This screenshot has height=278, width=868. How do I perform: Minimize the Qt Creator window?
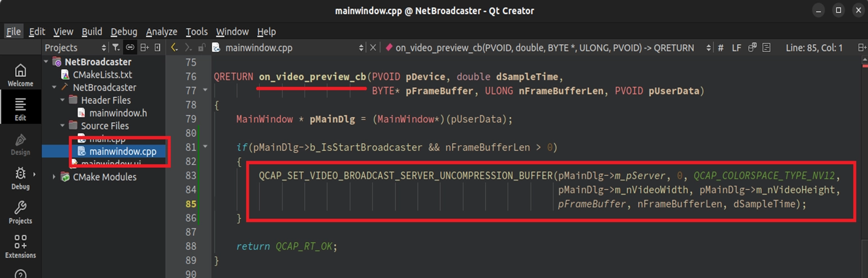pyautogui.click(x=820, y=10)
